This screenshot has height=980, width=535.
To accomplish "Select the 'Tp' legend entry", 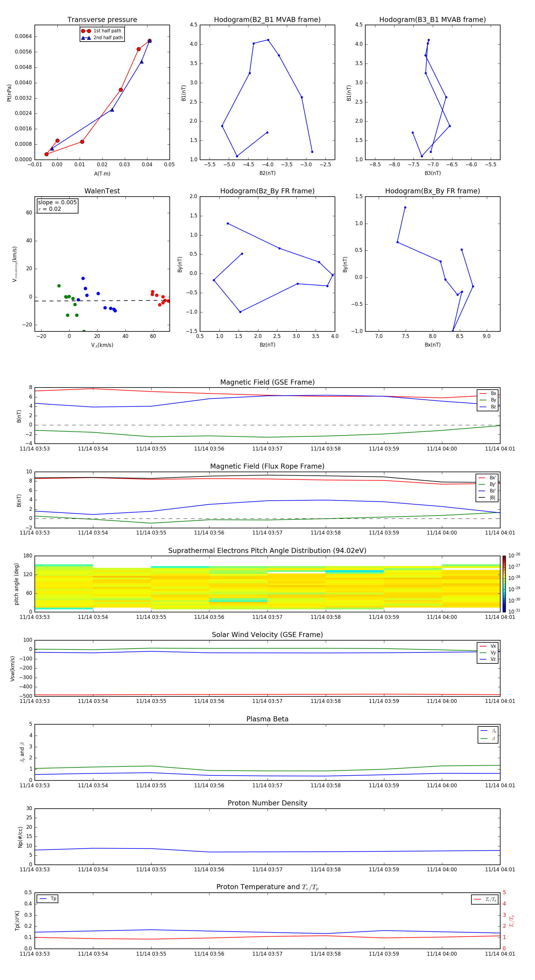I will click(48, 899).
